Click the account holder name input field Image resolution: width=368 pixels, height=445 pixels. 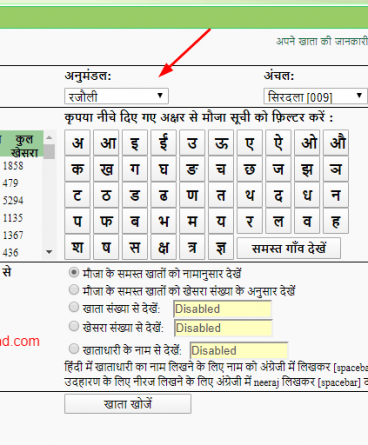coord(239,351)
